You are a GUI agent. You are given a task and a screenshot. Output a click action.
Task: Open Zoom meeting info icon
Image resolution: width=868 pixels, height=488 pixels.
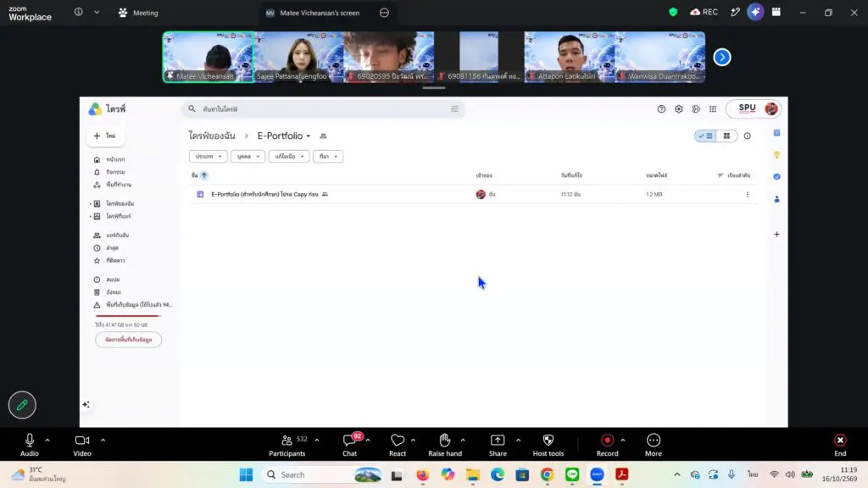(x=79, y=12)
